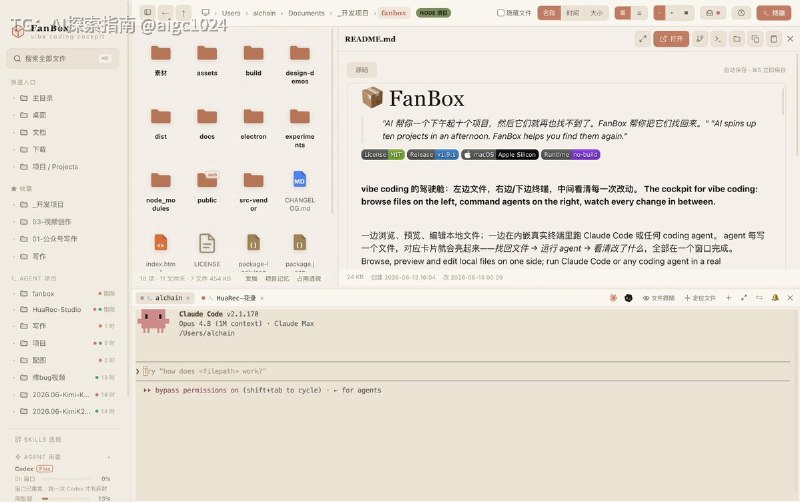Click the 项目记忆 footer link
800x502 pixels.
277,279
